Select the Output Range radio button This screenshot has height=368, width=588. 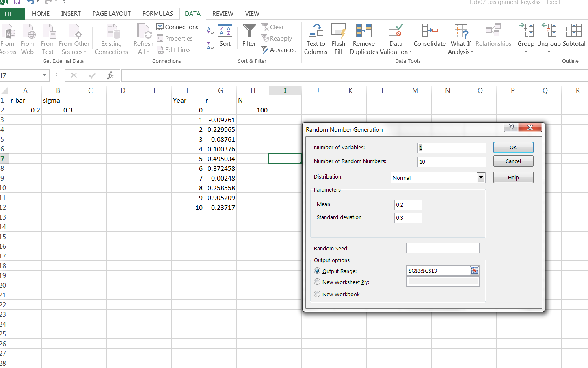[x=317, y=271]
